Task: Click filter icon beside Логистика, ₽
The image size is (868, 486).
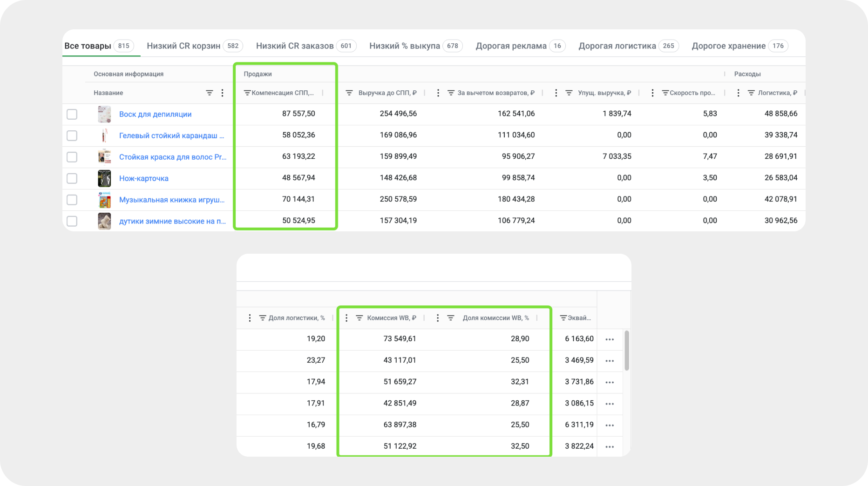Action: (751, 93)
